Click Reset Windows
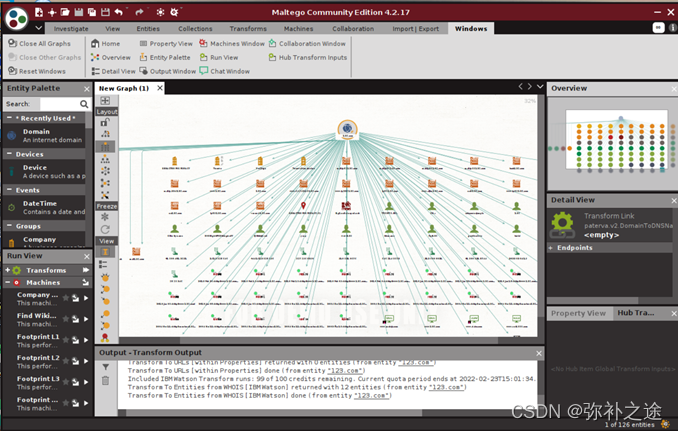 click(37, 71)
